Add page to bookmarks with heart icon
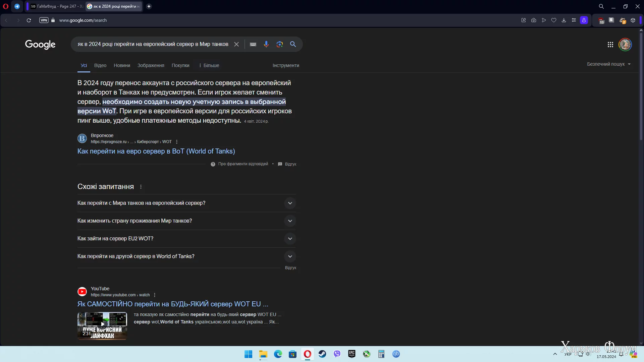This screenshot has height=362, width=644. pos(554,20)
